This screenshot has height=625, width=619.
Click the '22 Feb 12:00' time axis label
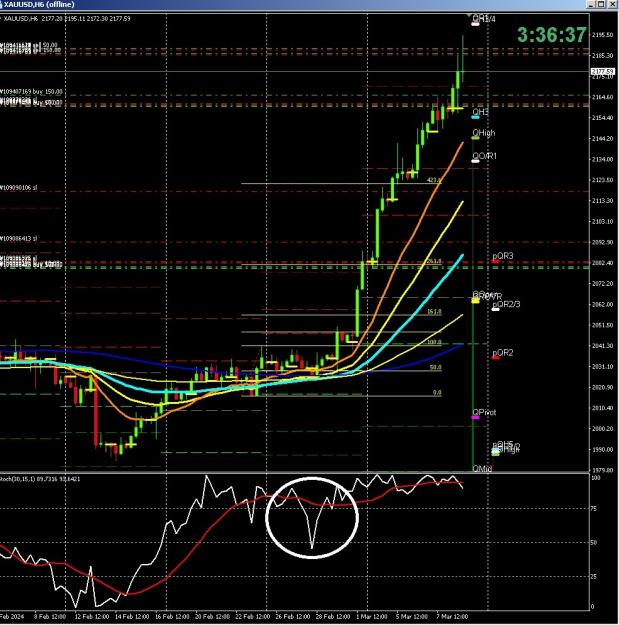252,617
